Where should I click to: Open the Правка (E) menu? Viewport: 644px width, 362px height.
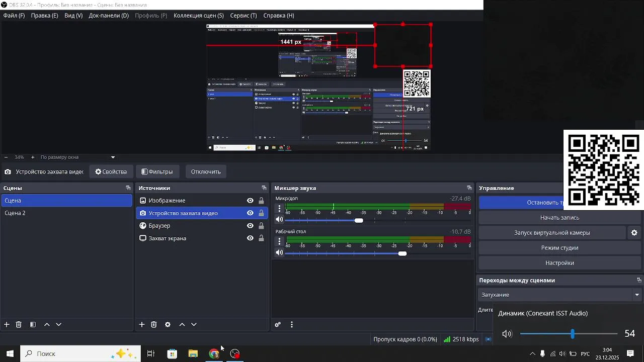(x=44, y=16)
